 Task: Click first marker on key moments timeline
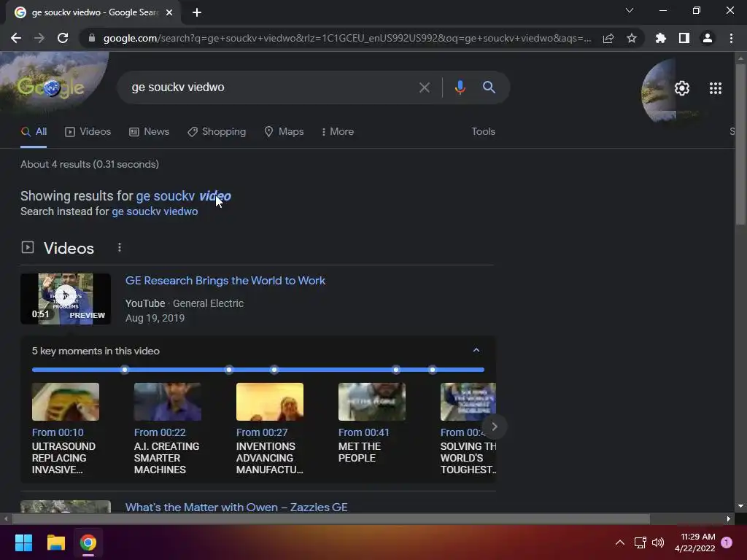[124, 370]
